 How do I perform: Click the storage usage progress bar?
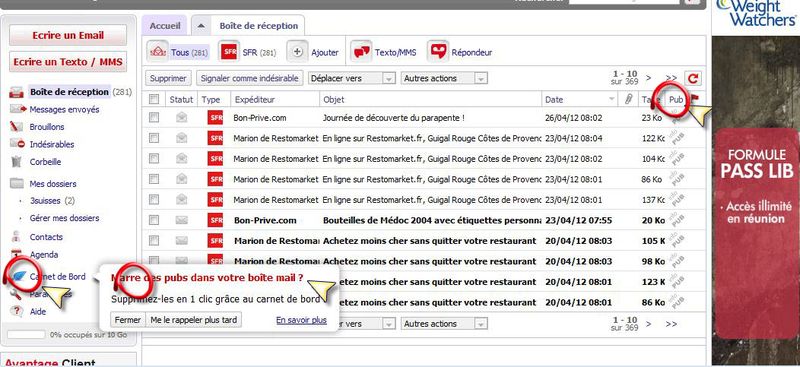pyautogui.click(x=26, y=335)
